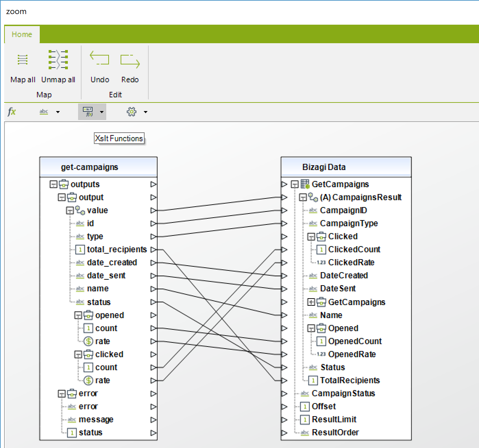Select the id field
This screenshot has height=448, width=479.
tap(90, 223)
